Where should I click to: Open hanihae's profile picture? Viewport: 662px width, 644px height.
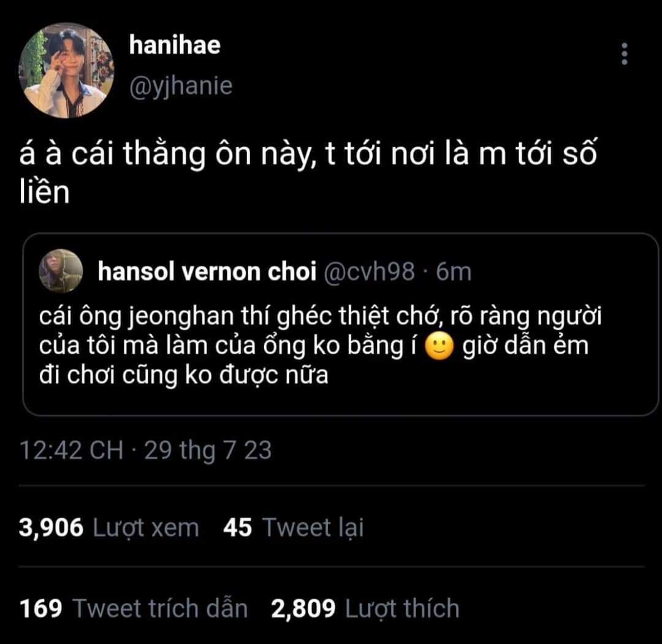click(67, 70)
